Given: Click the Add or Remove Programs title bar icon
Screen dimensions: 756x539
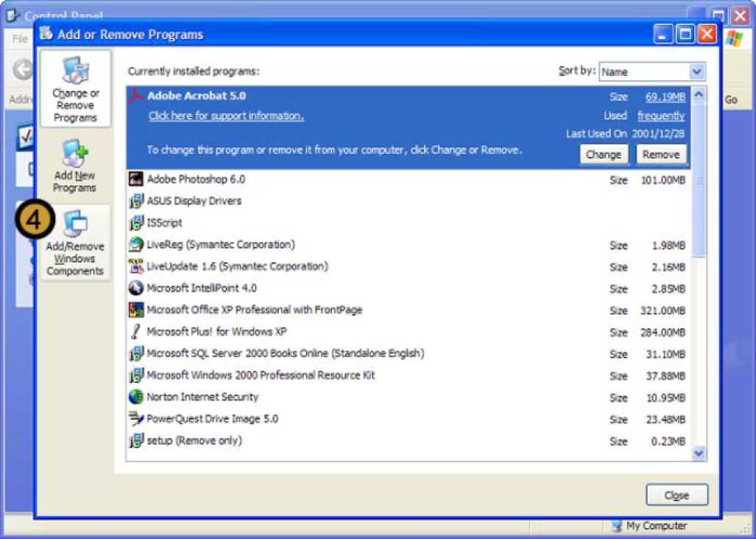Looking at the screenshot, I should [x=46, y=34].
